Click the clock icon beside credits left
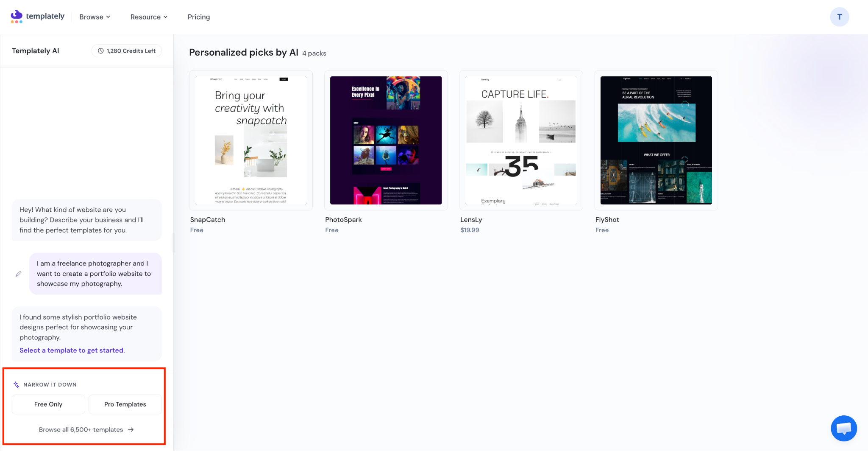Image resolution: width=868 pixels, height=451 pixels. coord(101,51)
